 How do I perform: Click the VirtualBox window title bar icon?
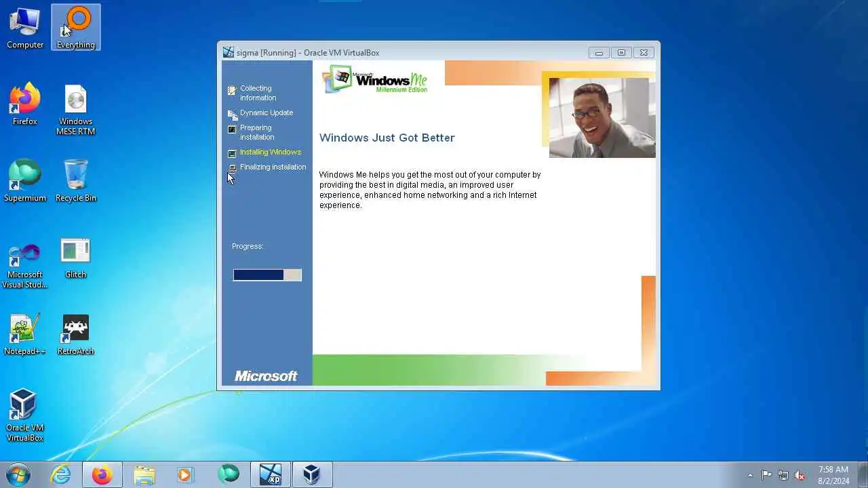pos(229,52)
